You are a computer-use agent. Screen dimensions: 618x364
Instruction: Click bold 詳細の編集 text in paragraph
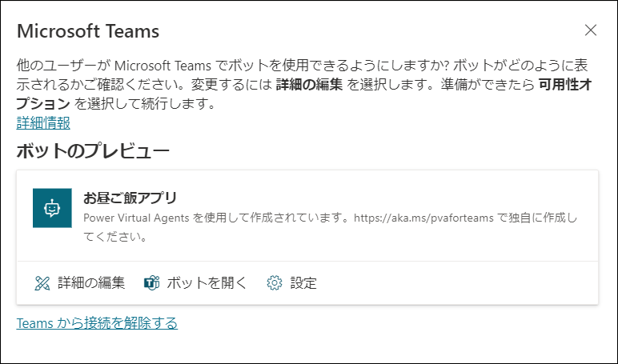coord(309,85)
